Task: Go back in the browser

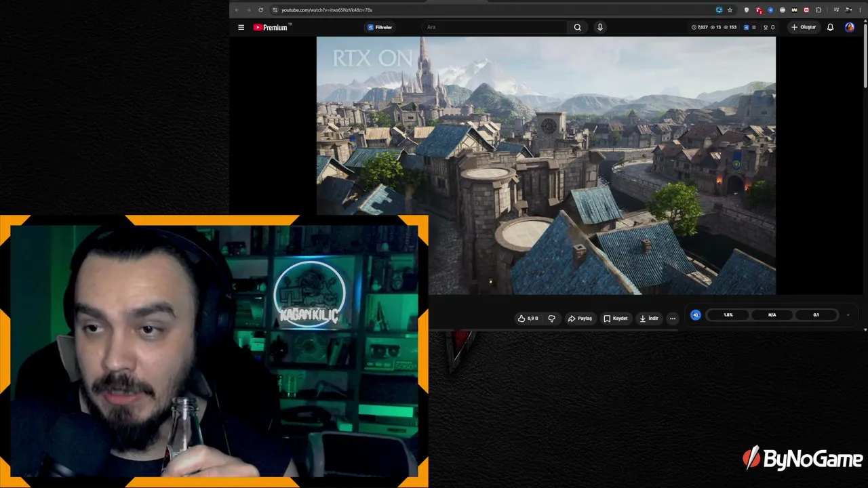Action: point(236,10)
